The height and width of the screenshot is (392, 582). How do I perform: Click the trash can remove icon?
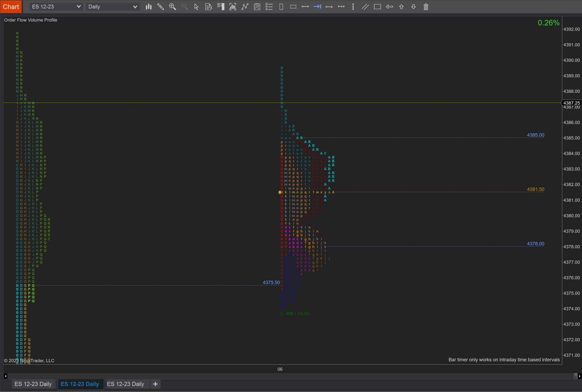pyautogui.click(x=426, y=7)
